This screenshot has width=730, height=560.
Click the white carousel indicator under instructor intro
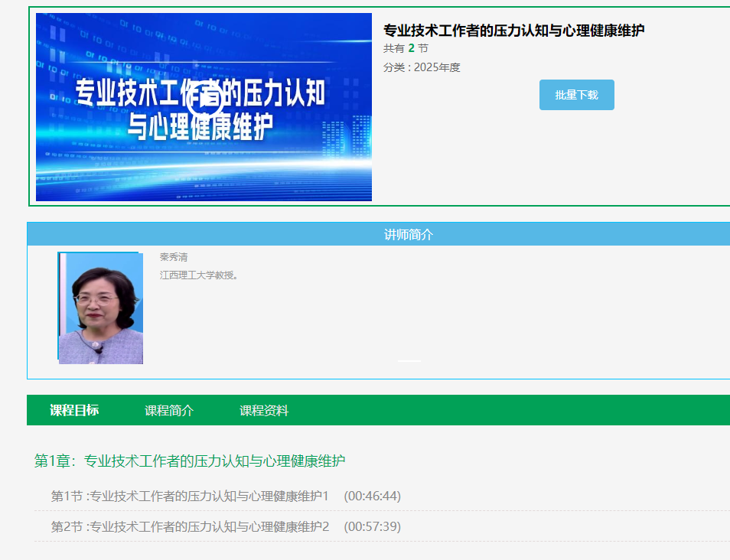pos(409,360)
